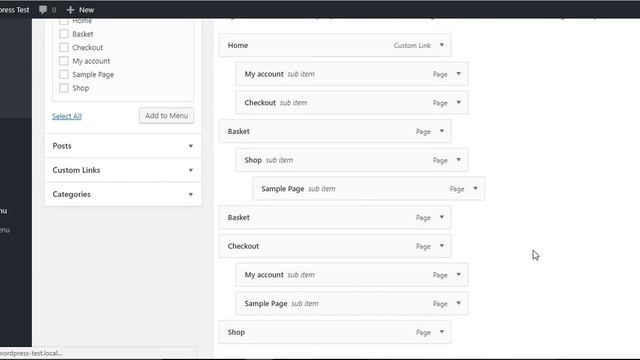Tick the Sample Page checkbox in pages list
Image resolution: width=640 pixels, height=360 pixels.
[64, 74]
